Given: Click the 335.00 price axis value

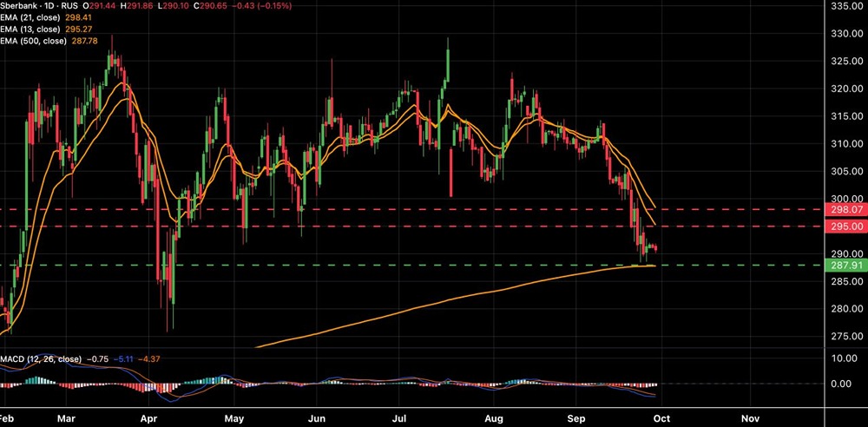Looking at the screenshot, I should [x=847, y=6].
